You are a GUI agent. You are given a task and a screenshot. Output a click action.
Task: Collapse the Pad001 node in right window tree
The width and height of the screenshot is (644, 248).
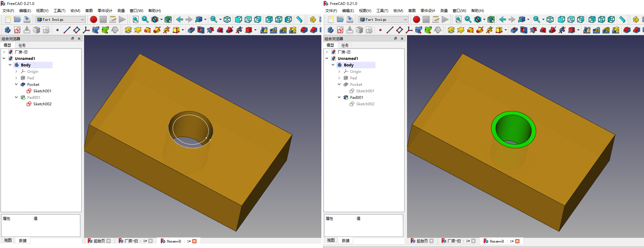coord(339,97)
